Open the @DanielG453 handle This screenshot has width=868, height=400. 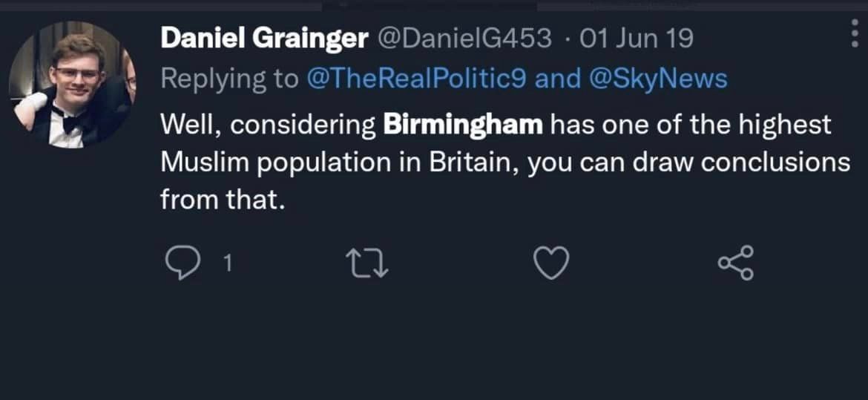pyautogui.click(x=465, y=39)
